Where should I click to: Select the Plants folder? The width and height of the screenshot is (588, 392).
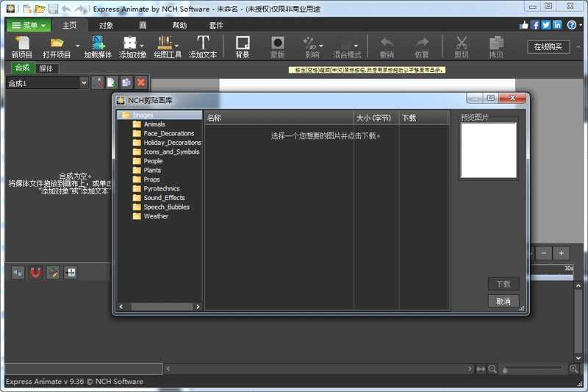152,171
